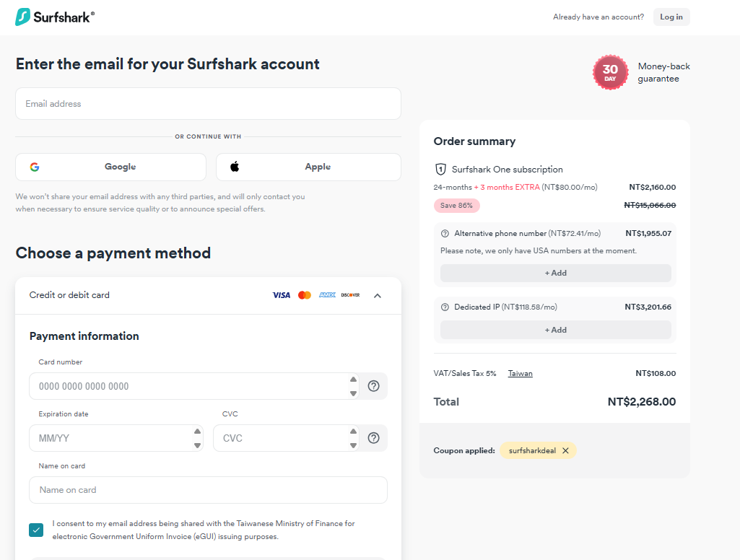Collapse the Credit or debit card section
740x560 pixels.
click(x=377, y=296)
